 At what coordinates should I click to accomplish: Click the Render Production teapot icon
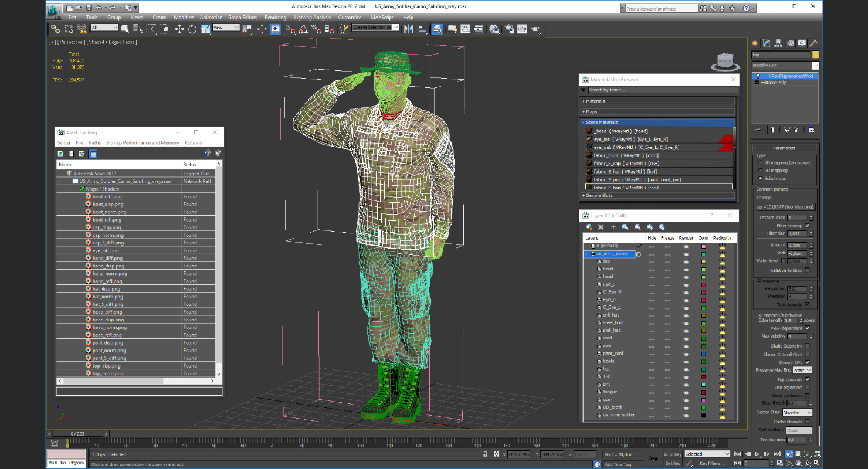(x=535, y=29)
